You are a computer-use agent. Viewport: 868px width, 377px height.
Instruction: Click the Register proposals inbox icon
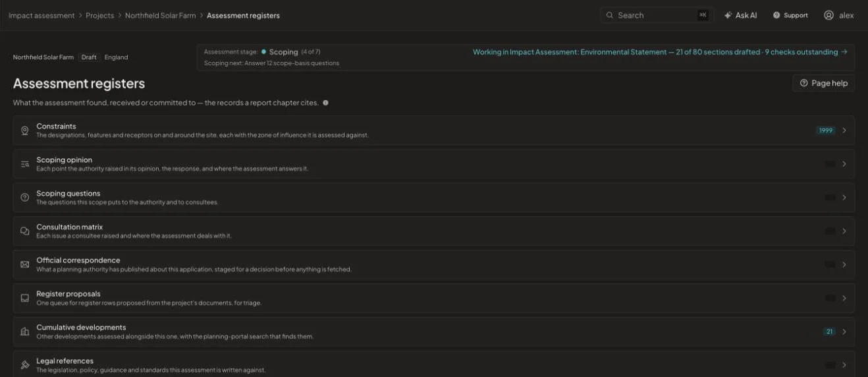24,298
